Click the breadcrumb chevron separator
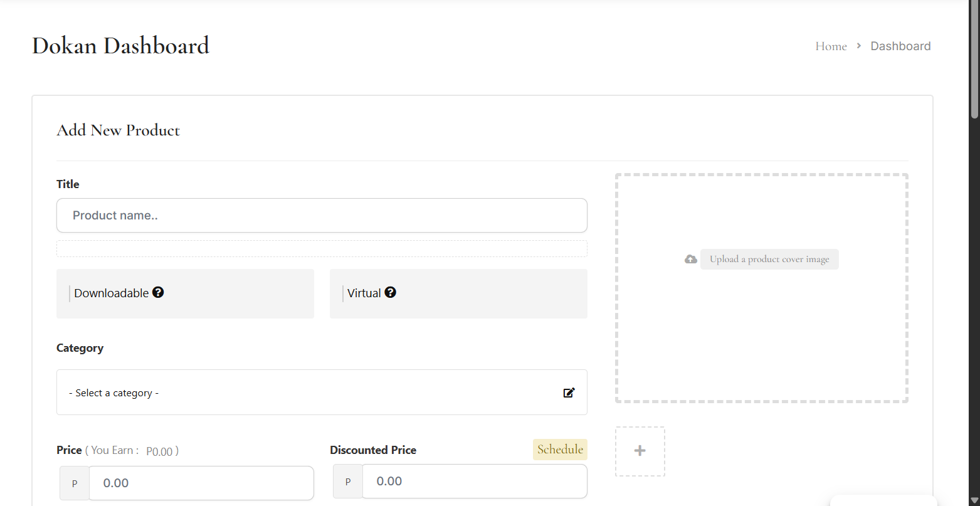The height and width of the screenshot is (506, 980). 858,46
